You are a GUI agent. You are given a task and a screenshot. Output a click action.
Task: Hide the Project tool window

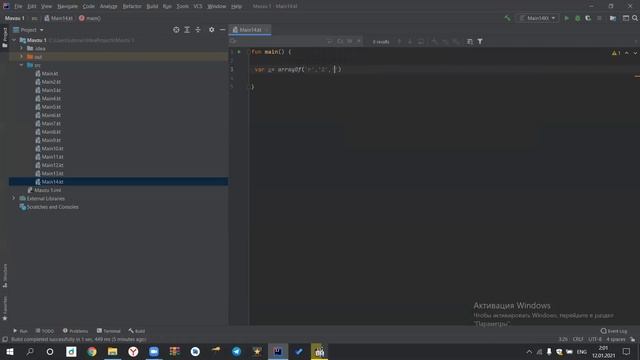[x=222, y=30]
